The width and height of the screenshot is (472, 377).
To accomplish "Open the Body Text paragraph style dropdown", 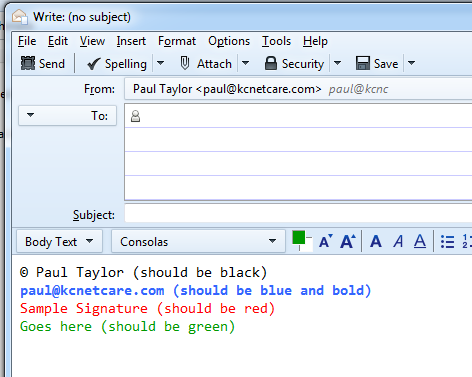I will point(59,241).
